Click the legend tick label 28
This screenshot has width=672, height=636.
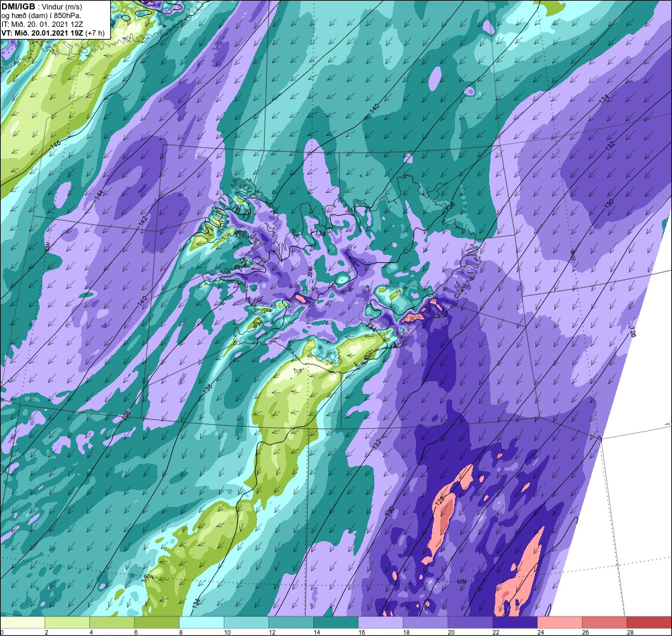[630, 632]
